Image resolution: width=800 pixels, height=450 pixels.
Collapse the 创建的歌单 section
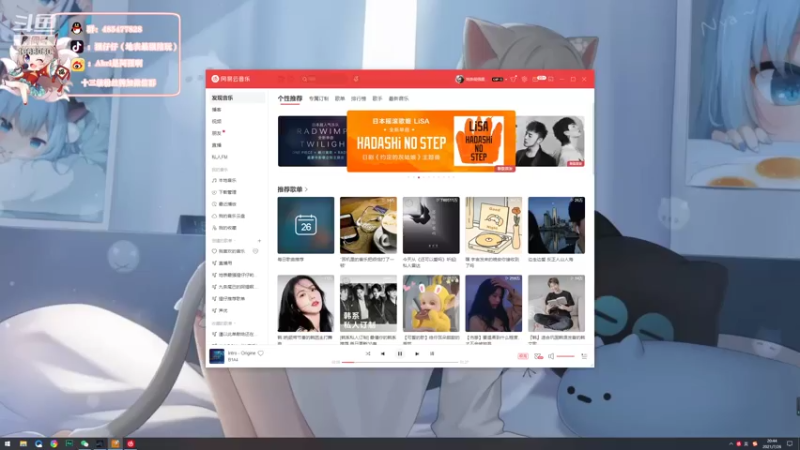[222, 240]
